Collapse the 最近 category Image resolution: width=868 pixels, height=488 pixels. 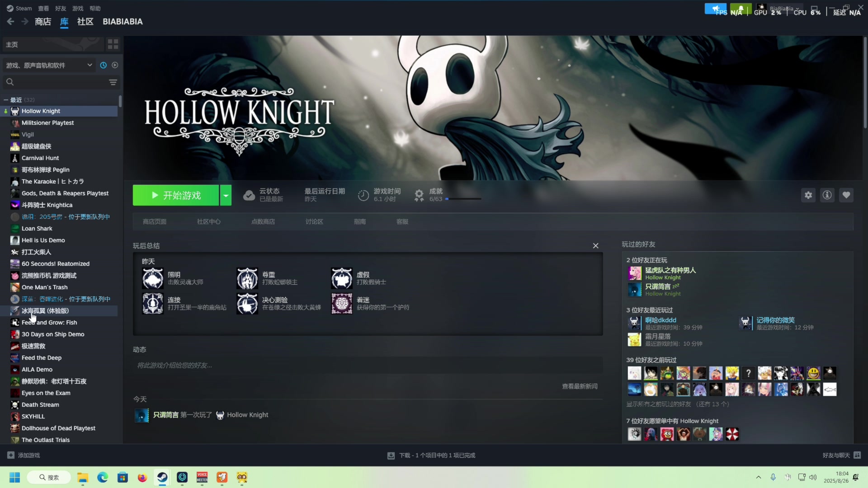click(x=6, y=100)
